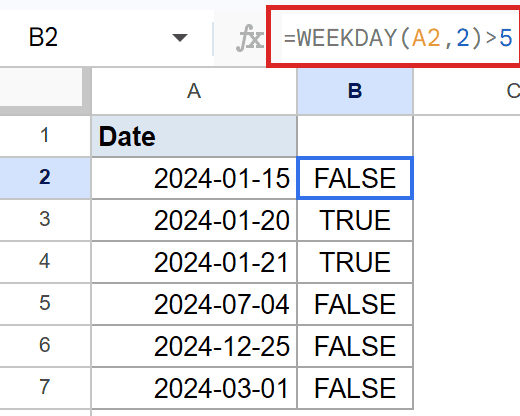Select row 6 header
Image resolution: width=520 pixels, height=416 pixels.
(x=45, y=346)
